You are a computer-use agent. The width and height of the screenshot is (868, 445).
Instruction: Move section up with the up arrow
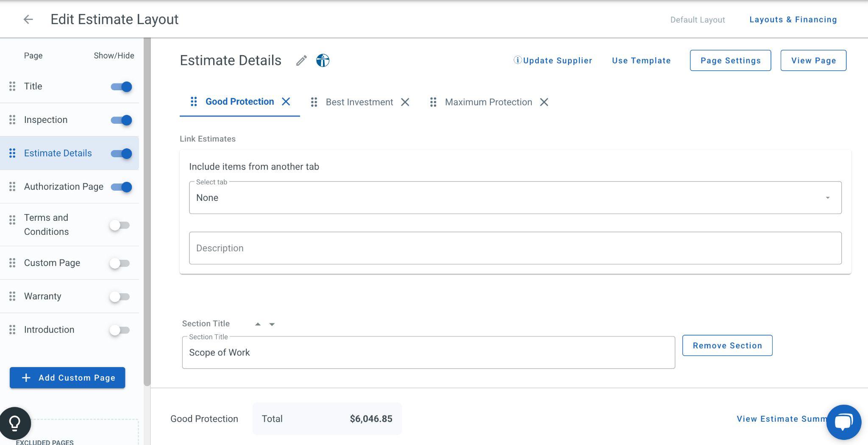tap(258, 324)
